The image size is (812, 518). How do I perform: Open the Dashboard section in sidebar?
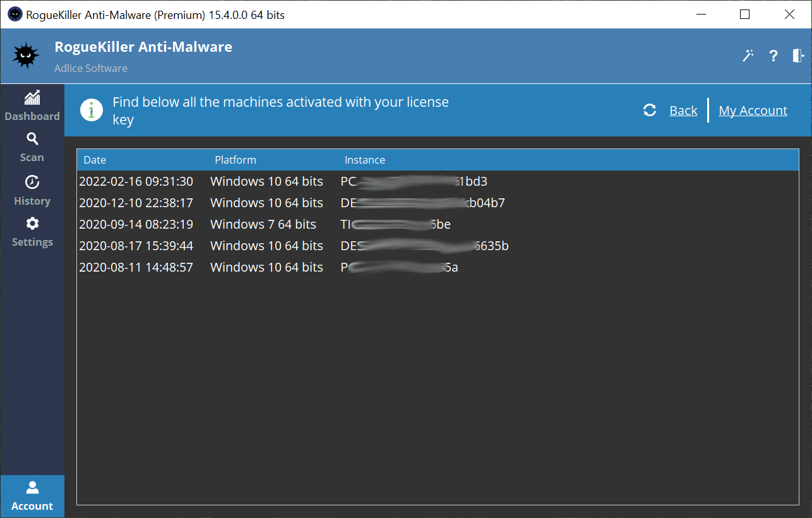[x=32, y=106]
